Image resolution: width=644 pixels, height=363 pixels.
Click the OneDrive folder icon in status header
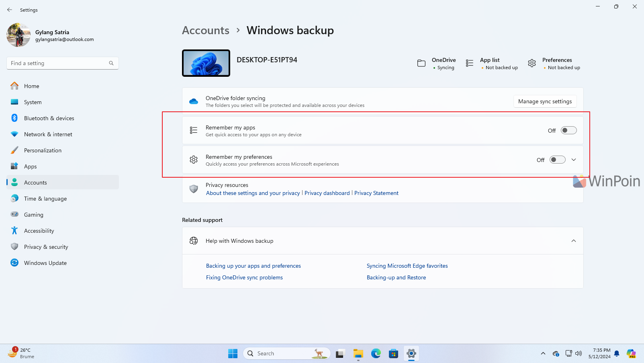click(421, 63)
